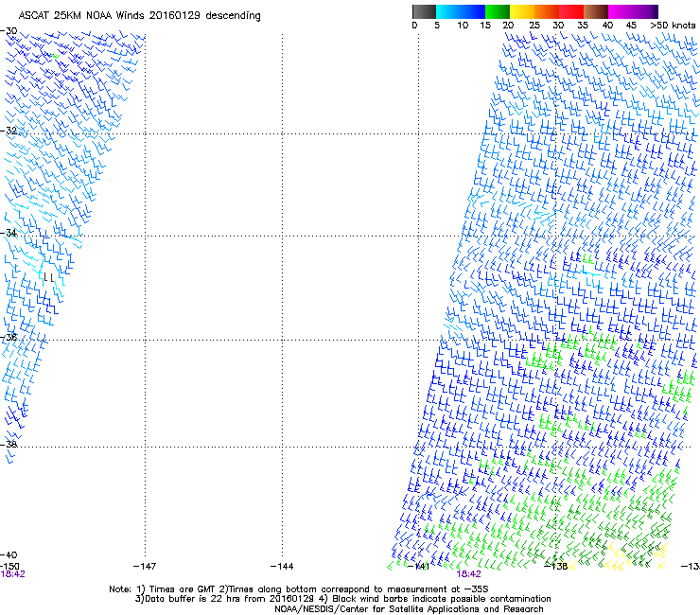Click the longitude label -150
The height and width of the screenshot is (615, 700).
coord(9,566)
